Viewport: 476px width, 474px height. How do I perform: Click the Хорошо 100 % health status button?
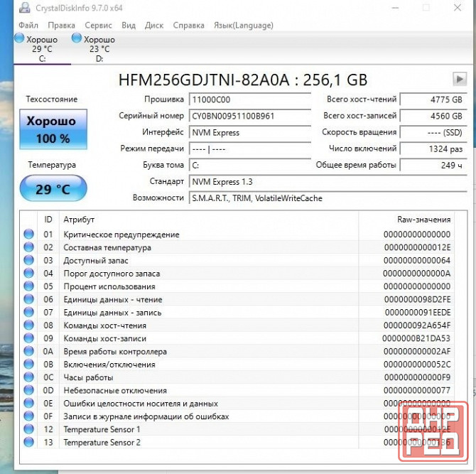point(53,129)
